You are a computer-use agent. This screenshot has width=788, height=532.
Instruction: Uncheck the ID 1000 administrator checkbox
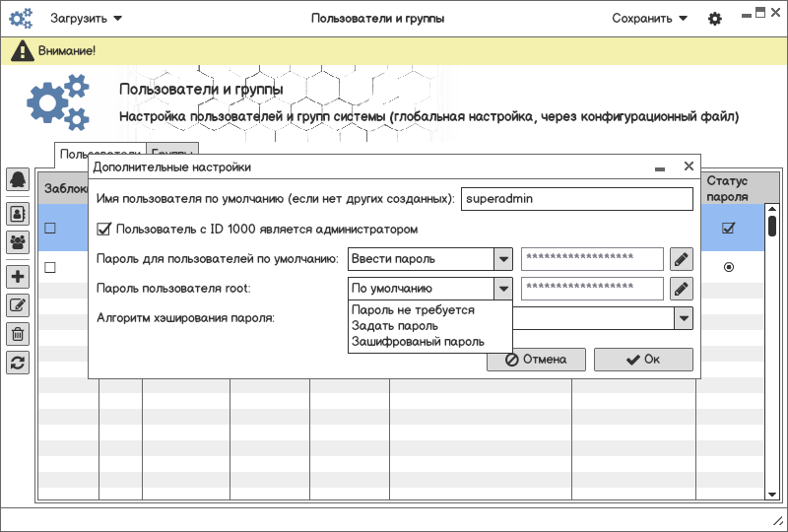104,230
